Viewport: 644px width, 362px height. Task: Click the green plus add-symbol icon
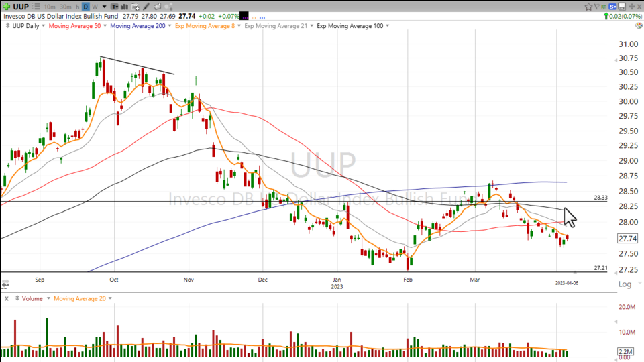coord(7,7)
